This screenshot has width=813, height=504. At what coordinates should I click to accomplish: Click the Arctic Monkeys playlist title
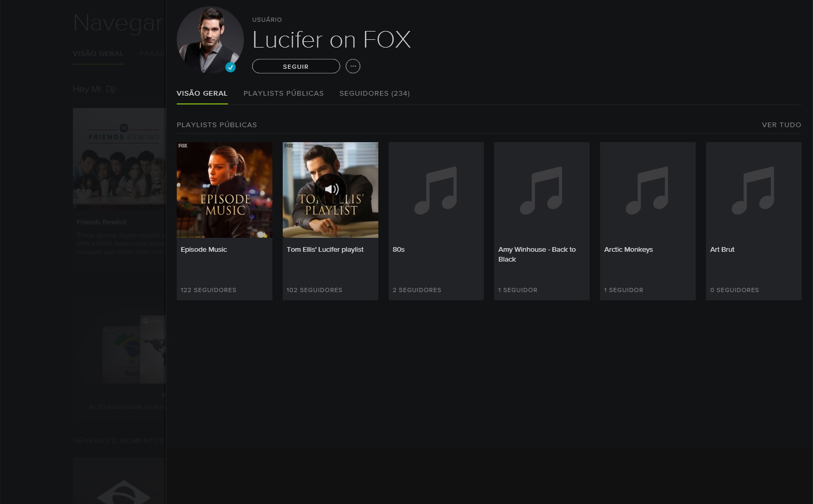point(628,249)
